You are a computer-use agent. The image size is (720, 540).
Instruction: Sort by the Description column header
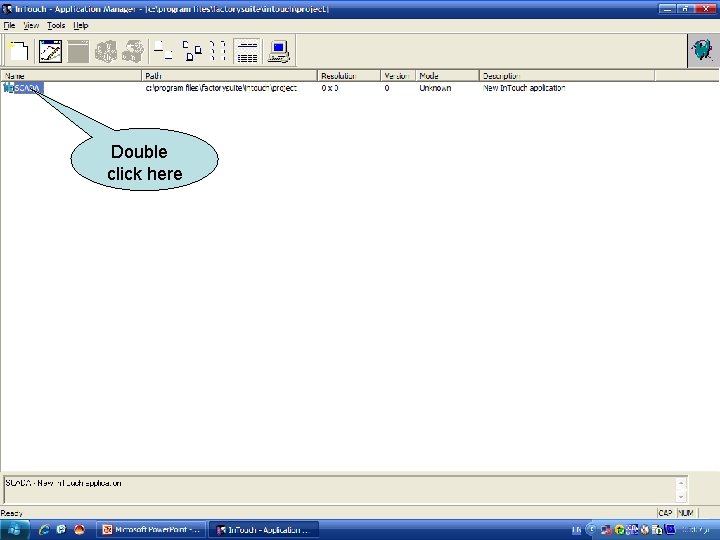click(x=567, y=76)
